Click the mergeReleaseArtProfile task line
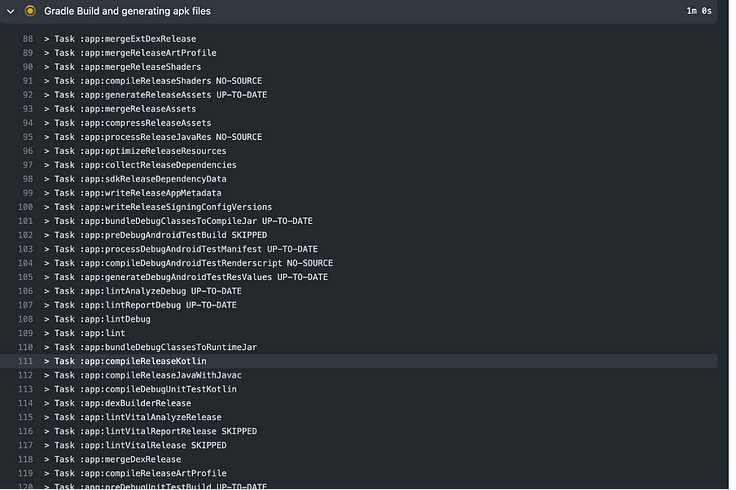The image size is (736, 490). (x=130, y=53)
